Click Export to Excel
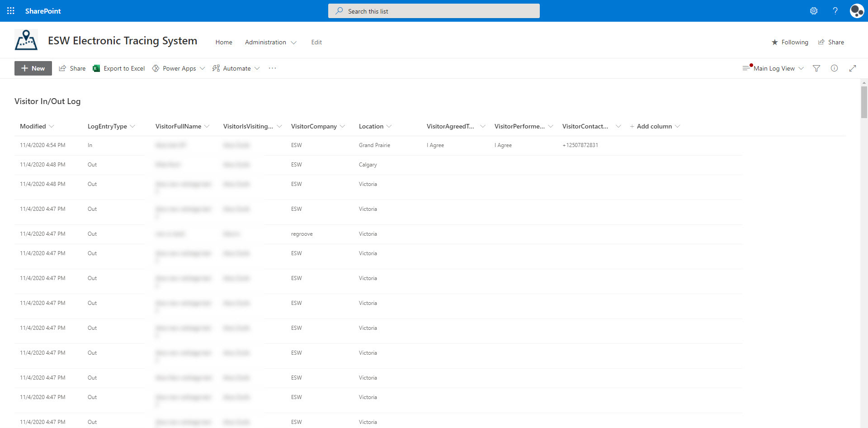The height and width of the screenshot is (428, 868). 119,68
